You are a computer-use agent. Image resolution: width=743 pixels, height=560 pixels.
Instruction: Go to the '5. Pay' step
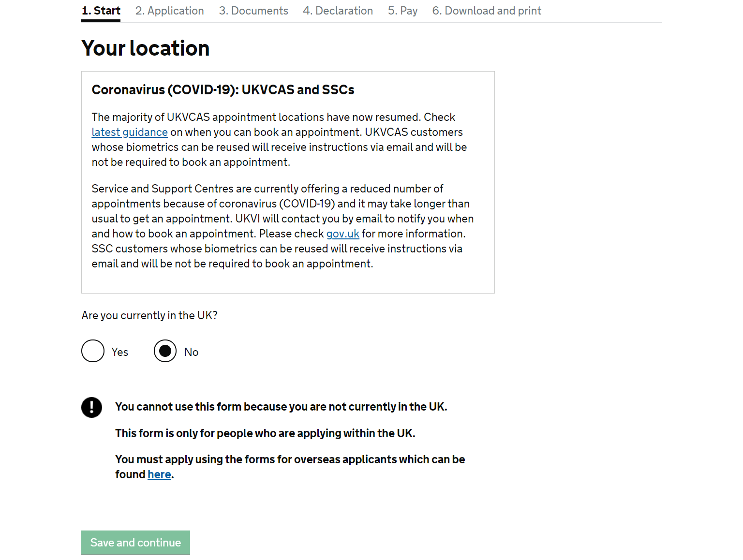[x=403, y=11]
